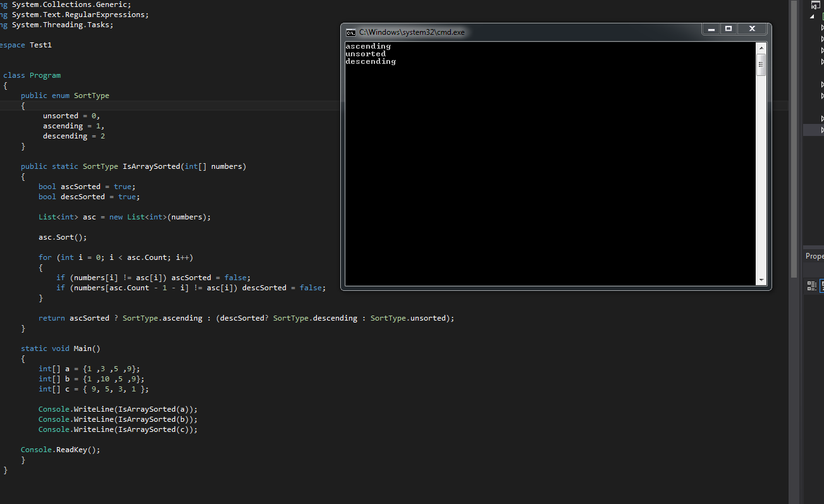Click the 'int[] c' array declaration
This screenshot has width=824, height=504.
pos(94,389)
